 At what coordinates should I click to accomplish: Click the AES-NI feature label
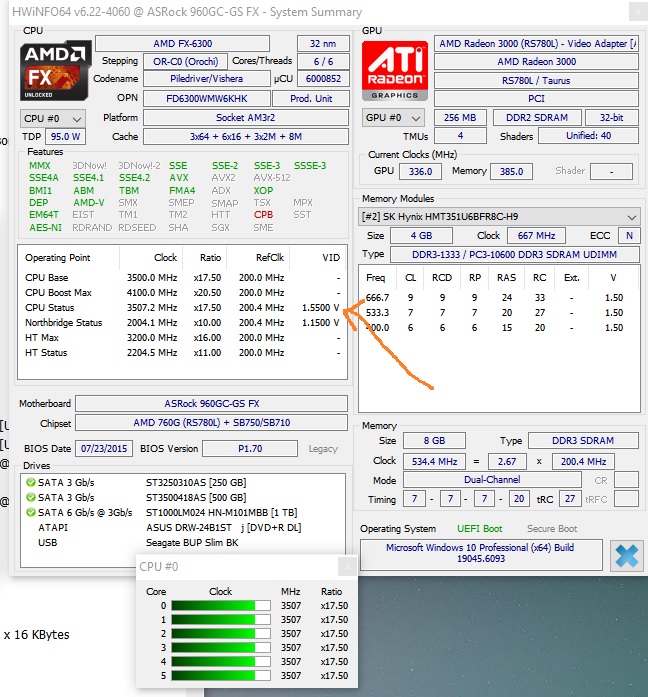tap(45, 228)
